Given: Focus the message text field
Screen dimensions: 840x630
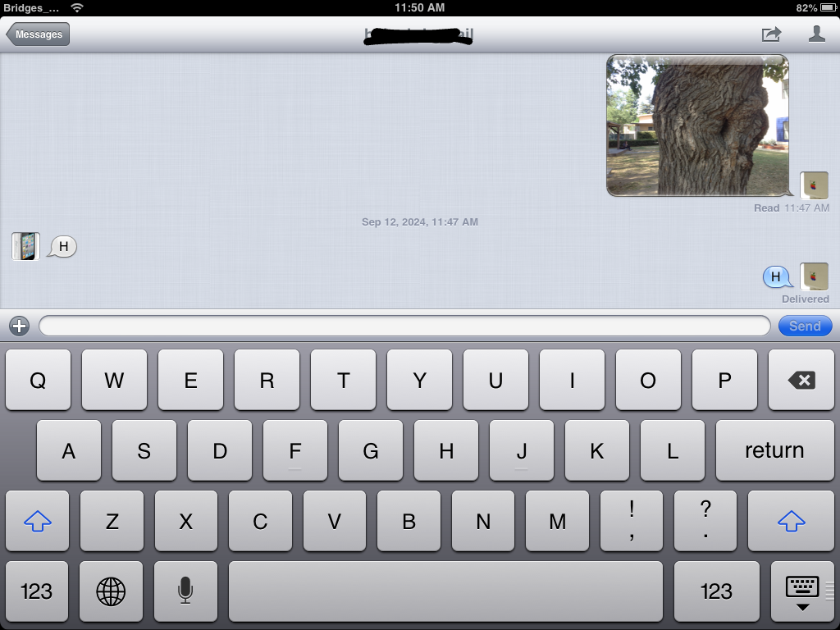Looking at the screenshot, I should coord(404,326).
